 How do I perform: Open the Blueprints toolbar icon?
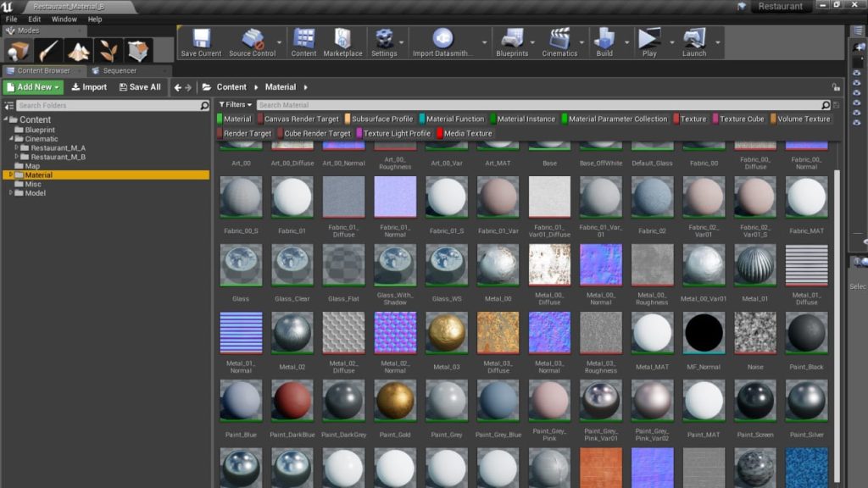click(512, 40)
